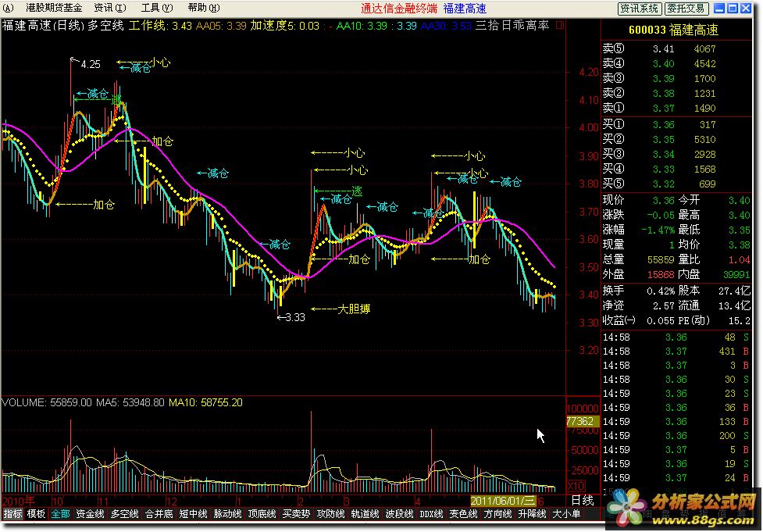Click the 14:58 trade of 431 lots
The width and height of the screenshot is (763, 532).
[x=677, y=352]
